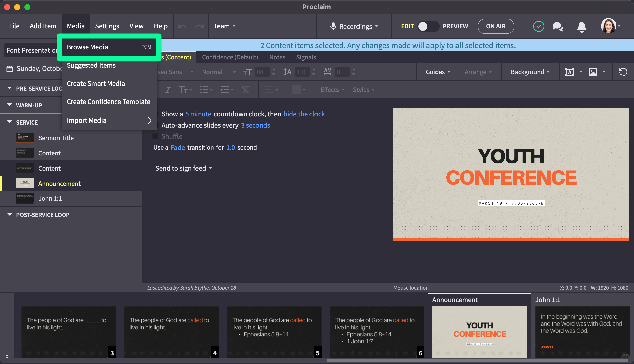Click the notifications bell icon

pos(582,26)
